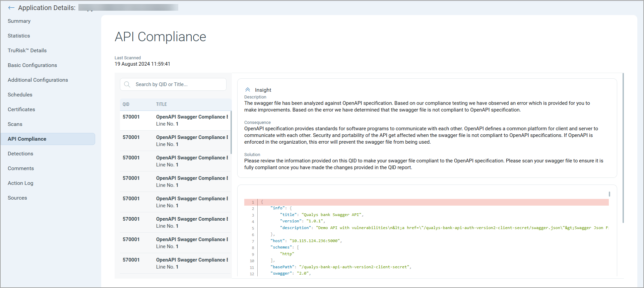
Task: Select the seventh 570001 compliance row
Action: point(175,243)
